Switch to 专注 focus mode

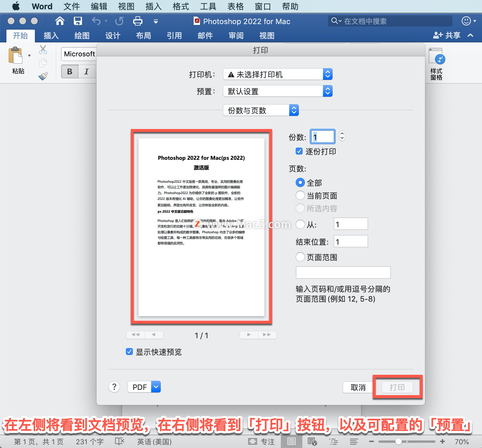(261, 442)
